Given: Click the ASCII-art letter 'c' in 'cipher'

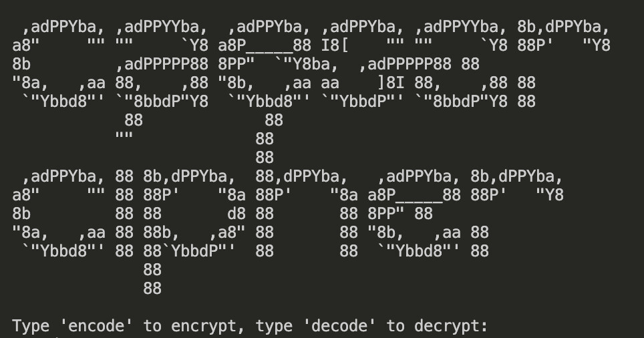Looking at the screenshot, I should (x=59, y=214).
